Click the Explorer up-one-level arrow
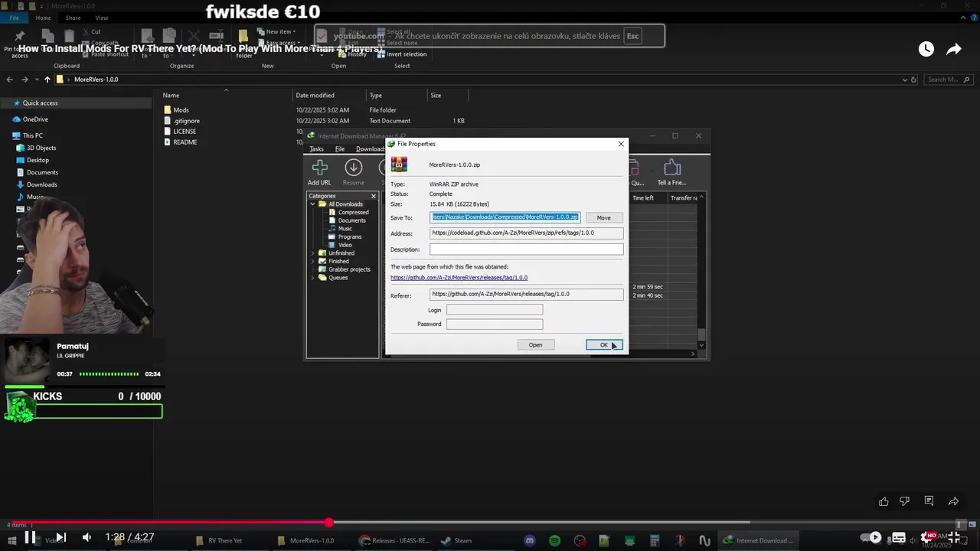The image size is (980, 551). (47, 80)
